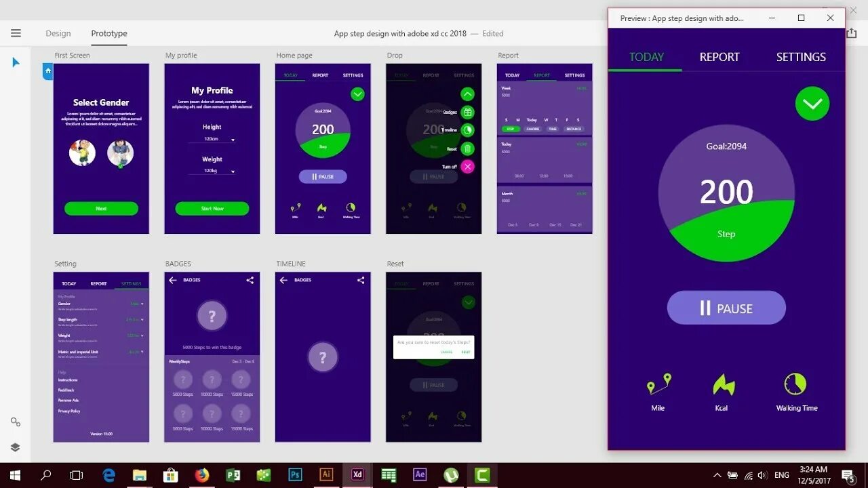Click the step progress circle in Preview window
868x488 pixels.
[726, 194]
